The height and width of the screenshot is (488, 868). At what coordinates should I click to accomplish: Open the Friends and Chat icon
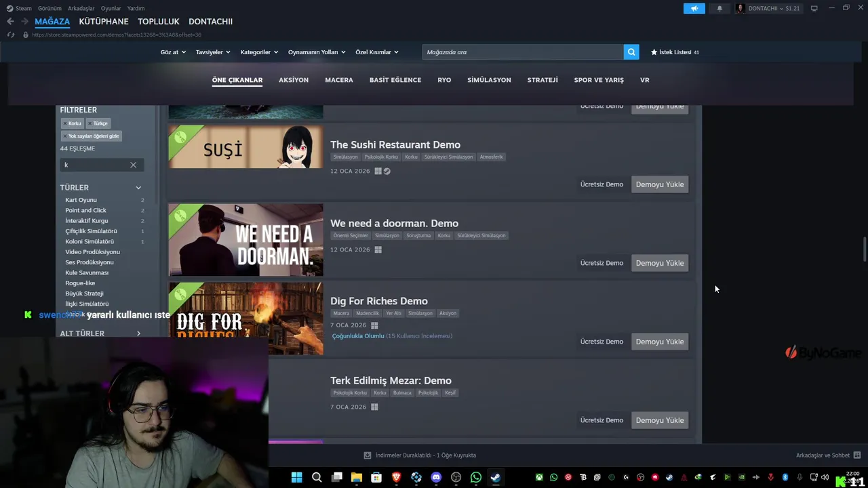857,455
